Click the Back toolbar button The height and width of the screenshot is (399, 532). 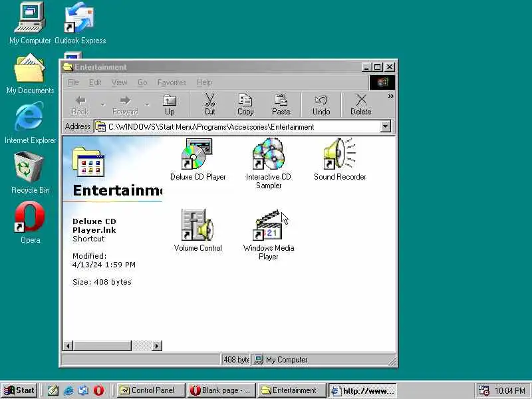click(x=80, y=105)
